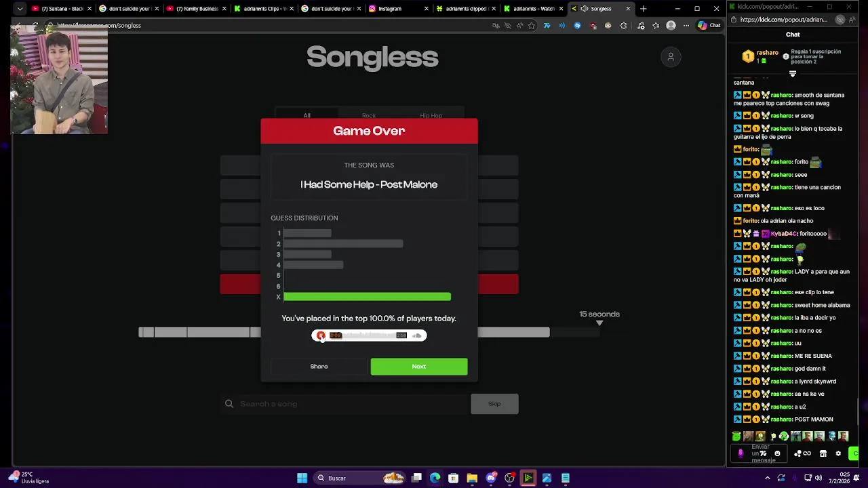Image resolution: width=868 pixels, height=488 pixels.
Task: Seek in the SoundCloud mini player waveform
Action: click(x=368, y=335)
